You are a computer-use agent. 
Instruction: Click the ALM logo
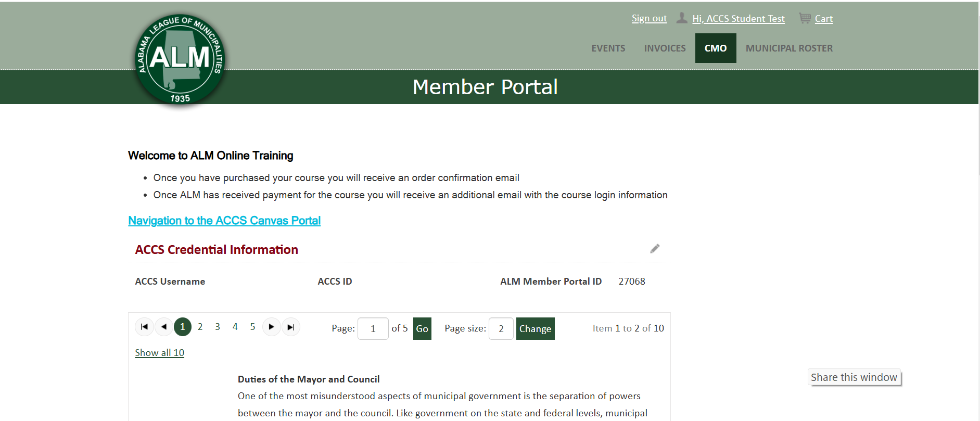coord(180,60)
